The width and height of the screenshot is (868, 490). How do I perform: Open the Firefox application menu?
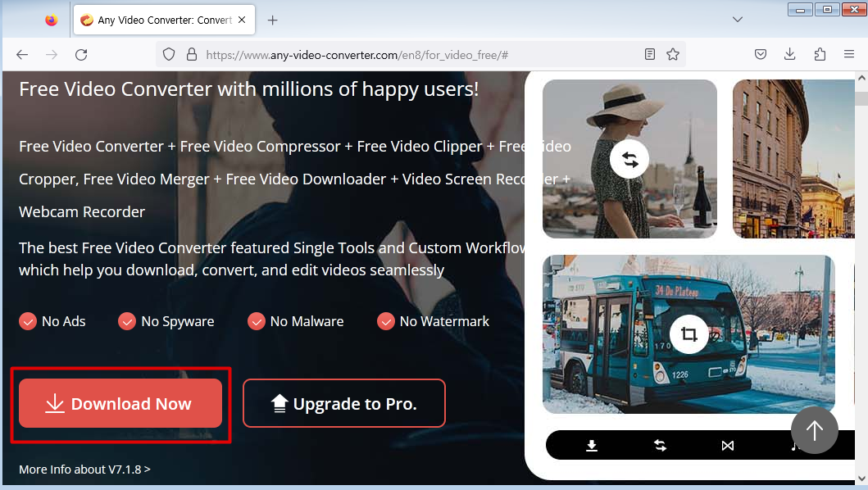[x=849, y=54]
